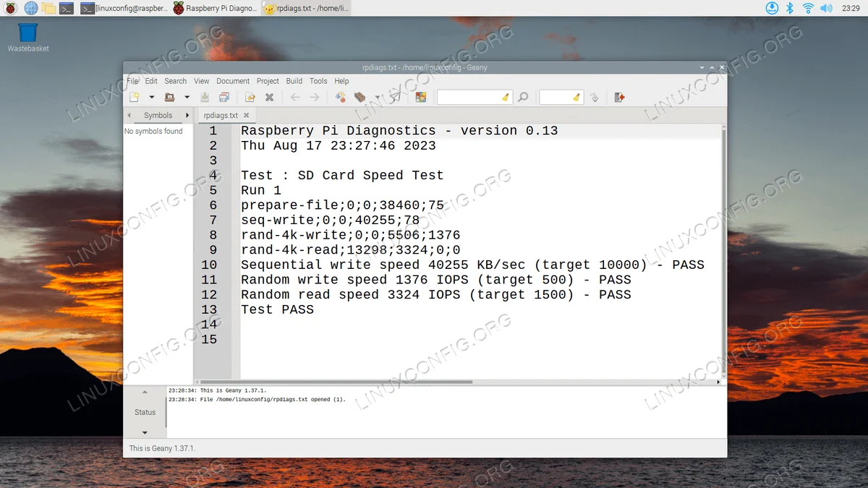Open the Tools menu

point(318,81)
